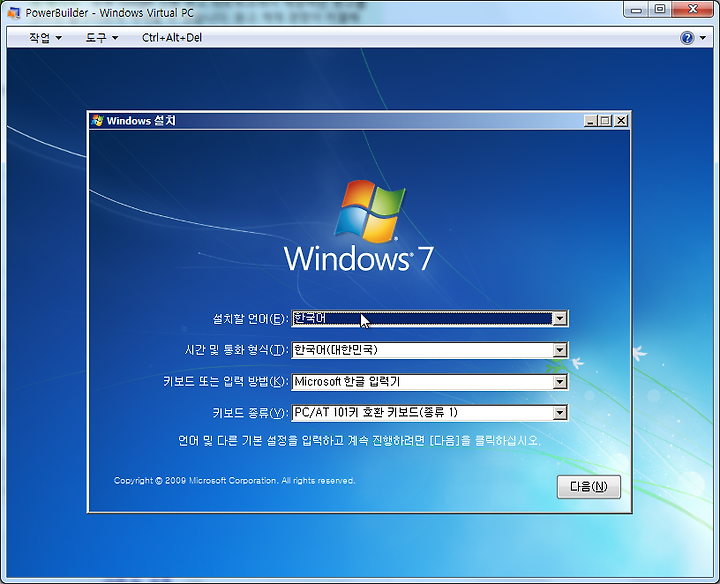
Task: Expand the 설치할 언어 dropdown arrow
Action: pyautogui.click(x=559, y=318)
